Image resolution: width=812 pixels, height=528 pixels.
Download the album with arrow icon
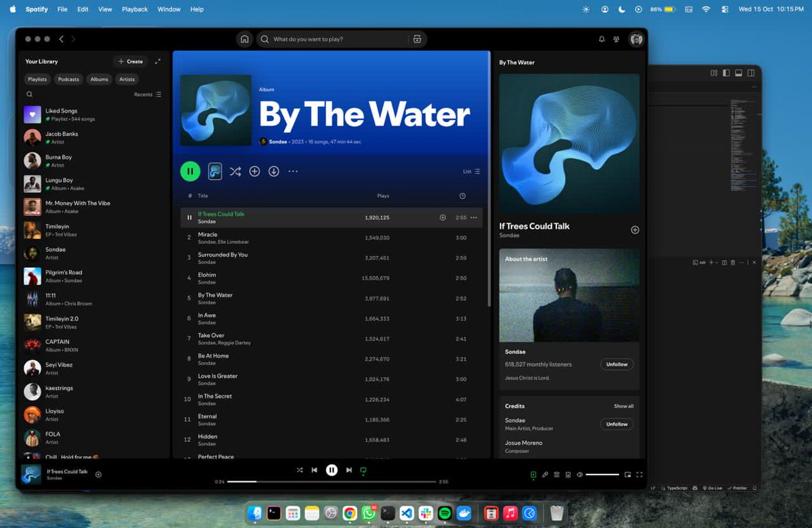[273, 171]
